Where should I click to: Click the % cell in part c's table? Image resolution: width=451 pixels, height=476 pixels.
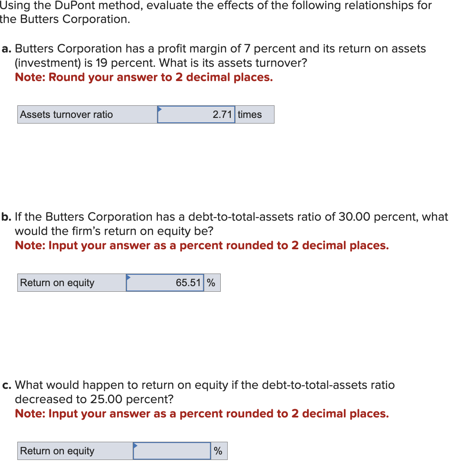(x=219, y=451)
